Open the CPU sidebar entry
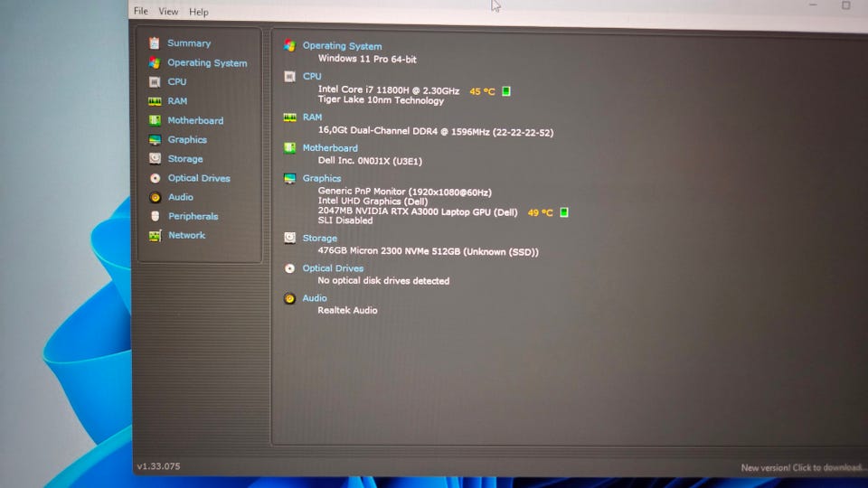868x488 pixels. 177,82
